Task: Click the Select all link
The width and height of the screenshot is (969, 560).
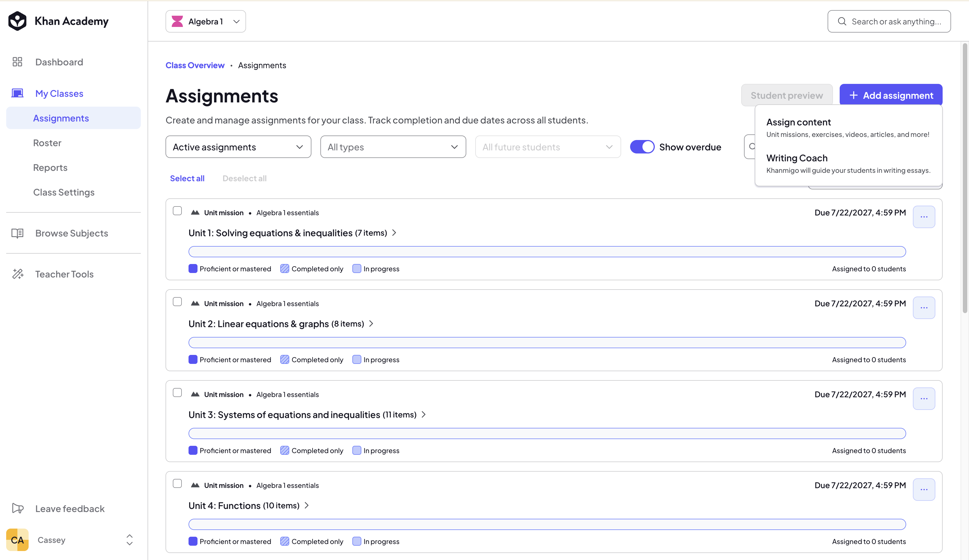Action: (187, 178)
